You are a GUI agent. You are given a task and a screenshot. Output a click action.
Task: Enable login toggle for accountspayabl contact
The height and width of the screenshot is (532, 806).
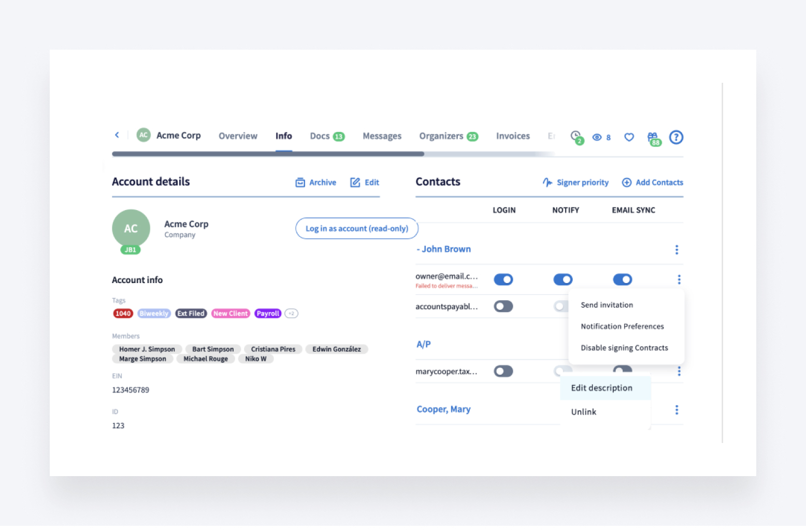coord(503,306)
